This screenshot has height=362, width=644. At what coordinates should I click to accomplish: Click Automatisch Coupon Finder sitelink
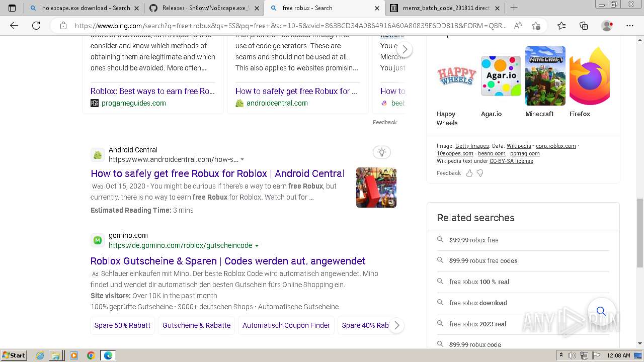[286, 325]
